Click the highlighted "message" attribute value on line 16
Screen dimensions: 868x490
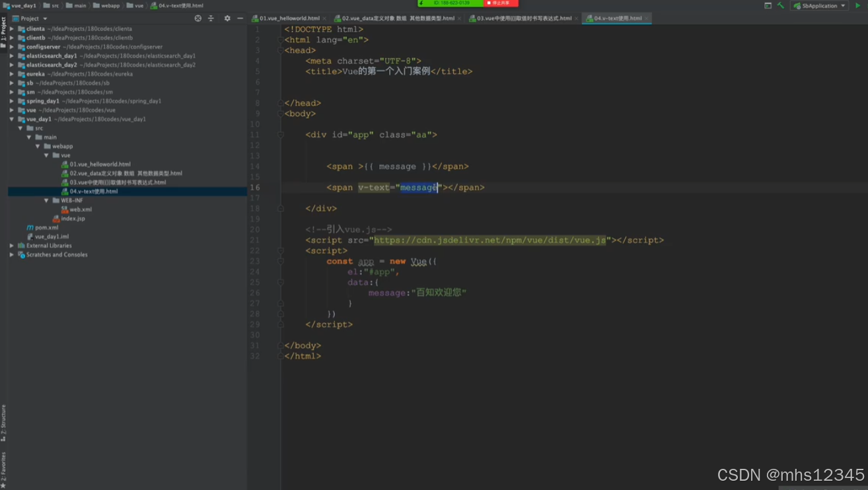pos(419,188)
